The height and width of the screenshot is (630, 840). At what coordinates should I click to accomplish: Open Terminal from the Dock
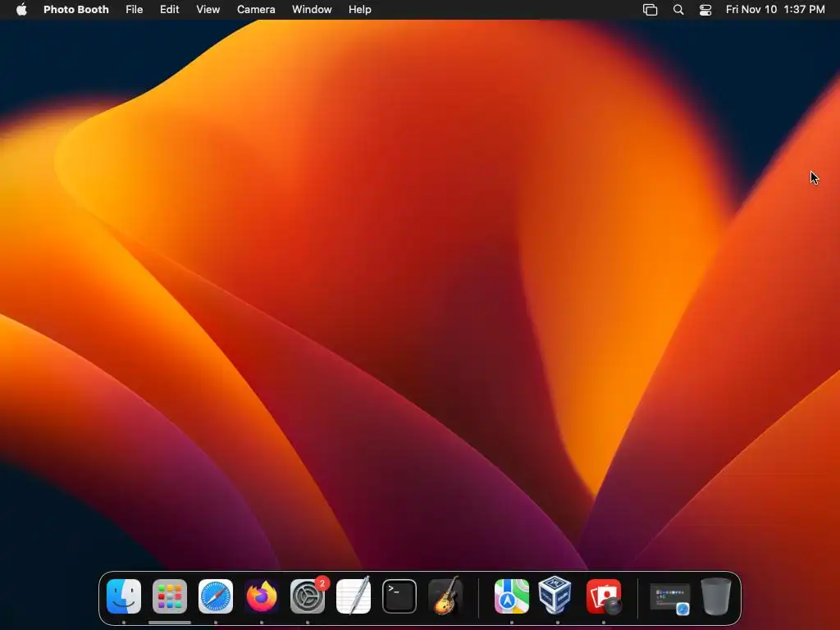coord(399,596)
